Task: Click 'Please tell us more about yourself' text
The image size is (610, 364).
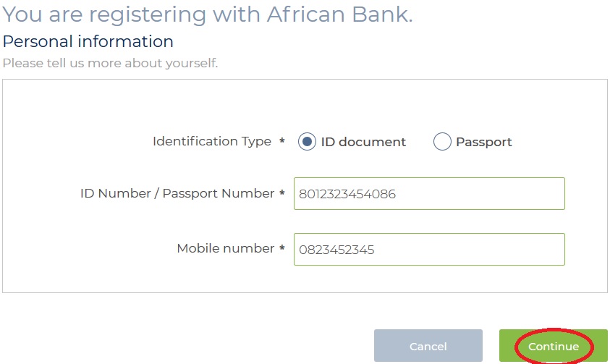Action: (110, 63)
